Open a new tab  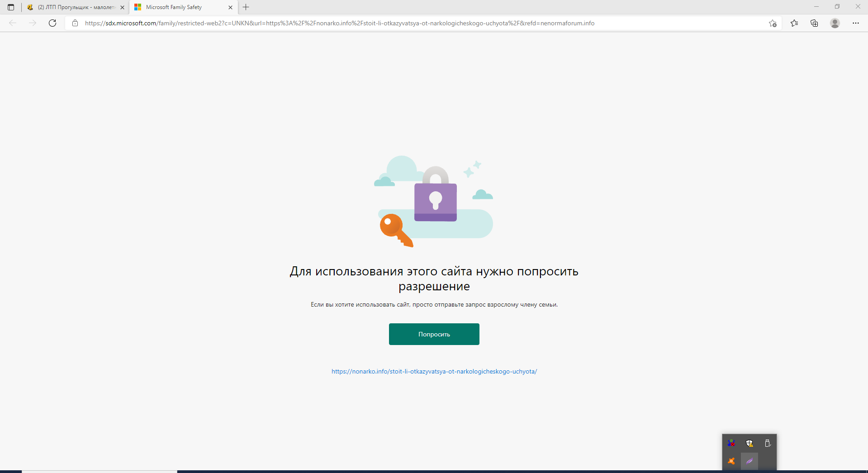(x=246, y=7)
